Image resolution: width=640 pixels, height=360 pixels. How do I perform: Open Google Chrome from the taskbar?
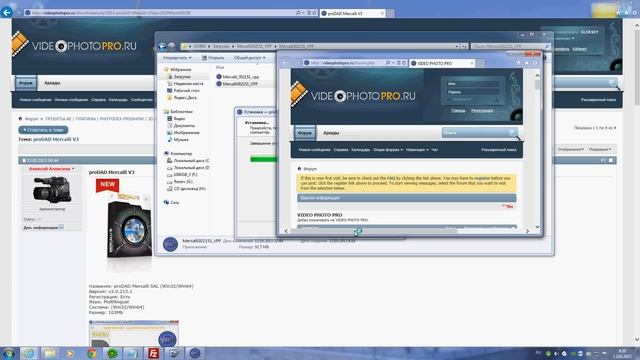pos(91,353)
